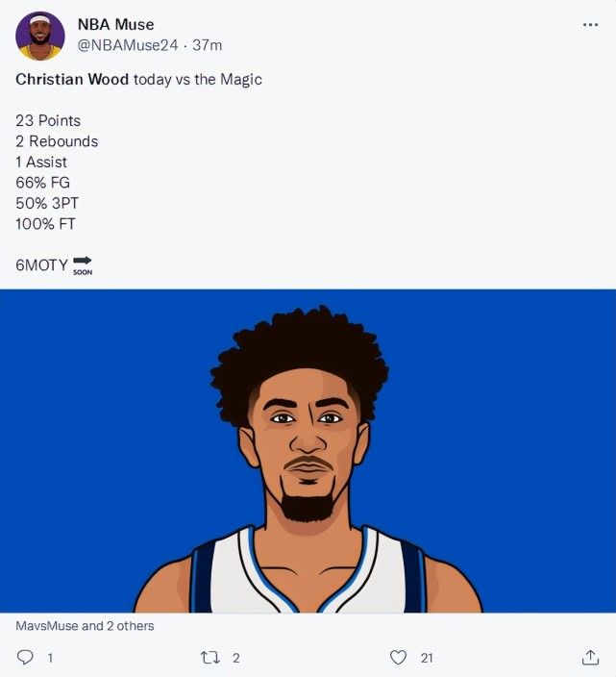This screenshot has height=677, width=616.
Task: Open the share upload icon
Action: point(590,657)
